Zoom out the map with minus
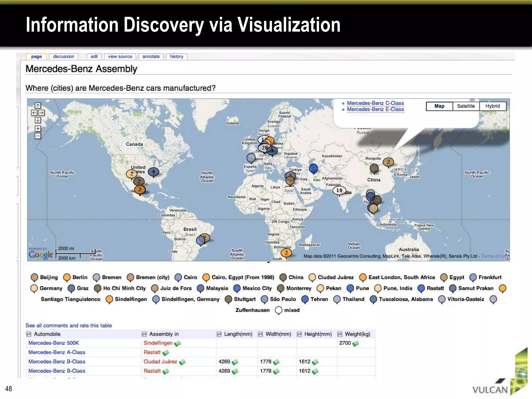Screen dimensions: 532x399 coord(38,136)
